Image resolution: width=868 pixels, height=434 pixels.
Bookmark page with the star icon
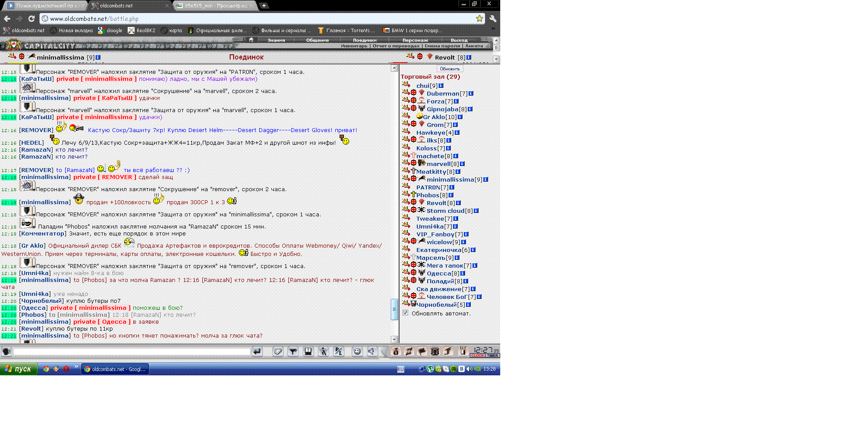point(479,18)
